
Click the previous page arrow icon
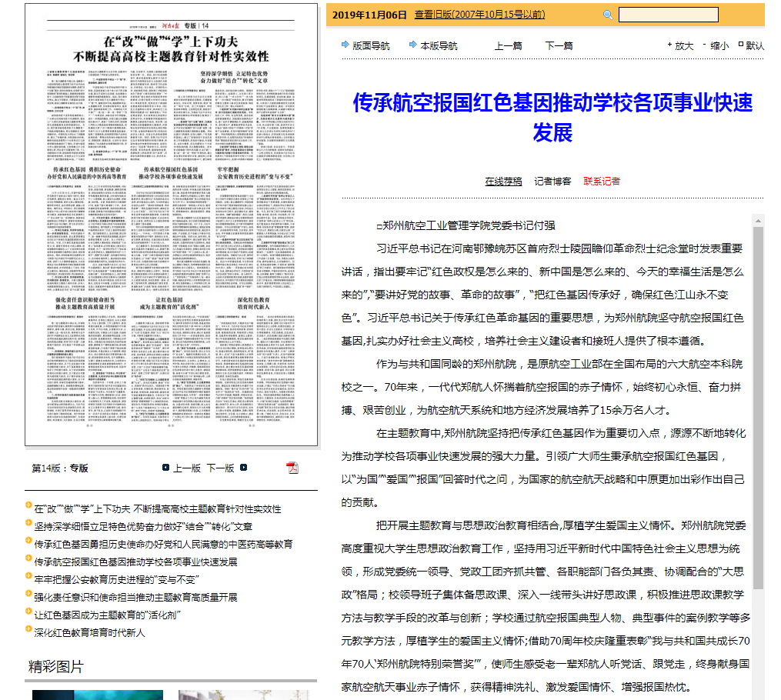(x=166, y=468)
